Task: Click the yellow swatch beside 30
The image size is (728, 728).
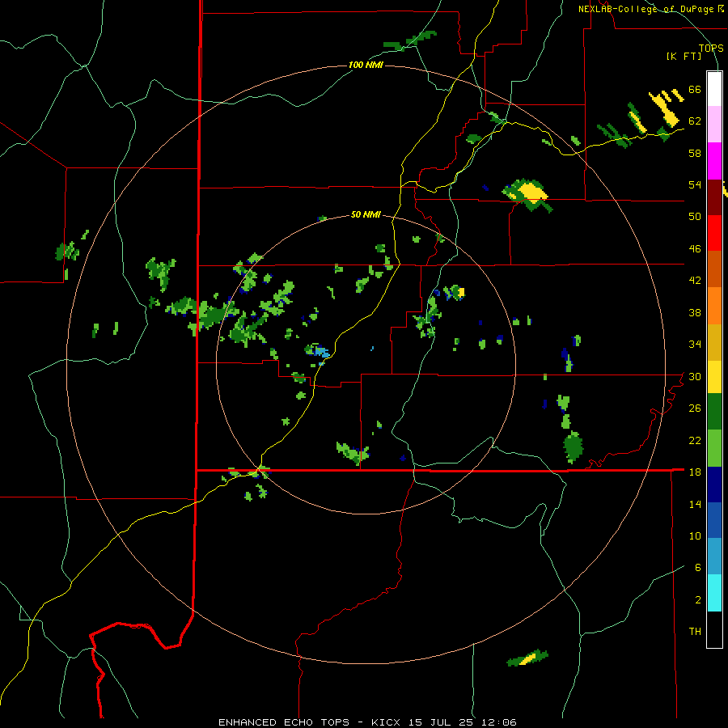Action: pyautogui.click(x=714, y=376)
